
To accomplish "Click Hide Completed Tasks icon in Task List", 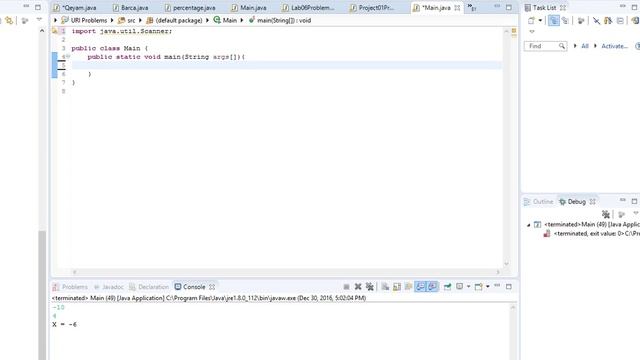I will point(596,20).
